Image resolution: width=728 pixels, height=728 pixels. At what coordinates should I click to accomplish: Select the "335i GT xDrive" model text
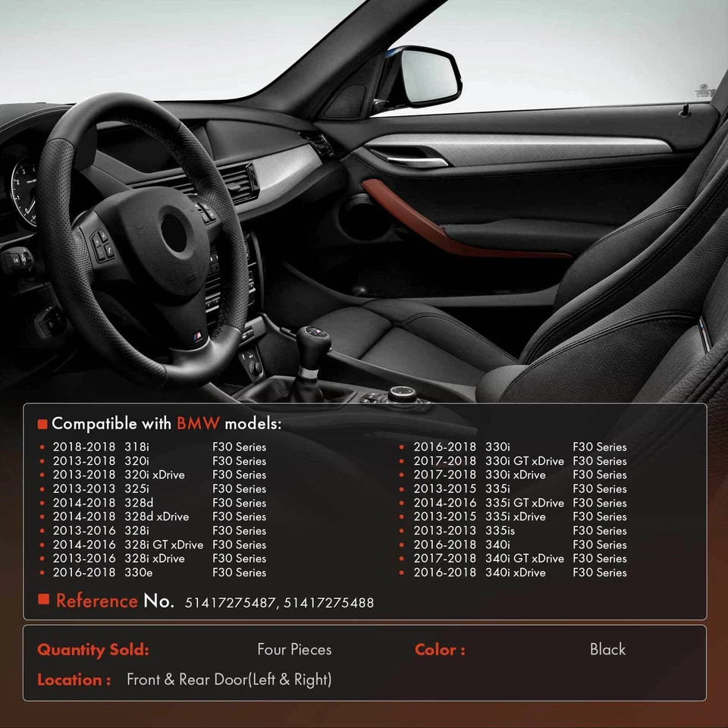point(525,502)
